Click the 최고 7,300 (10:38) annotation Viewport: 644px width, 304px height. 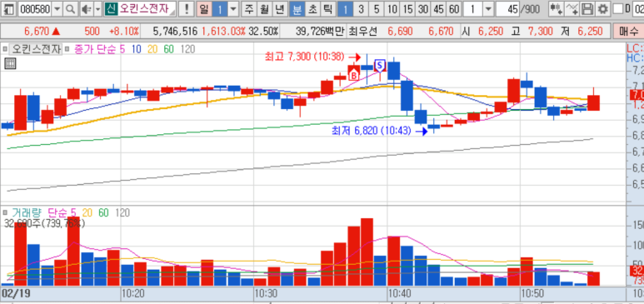click(x=304, y=57)
